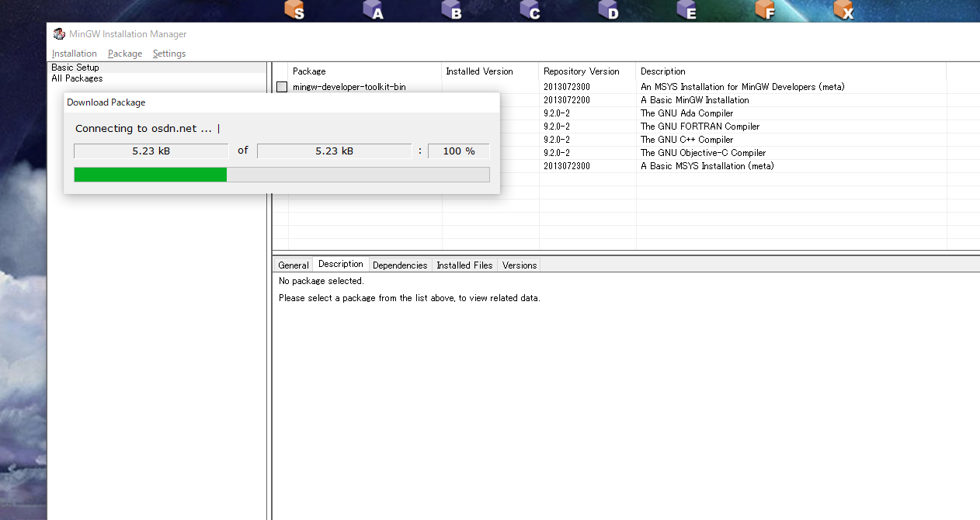This screenshot has height=520, width=980.
Task: Click 'A Basic MinGW Installation' description
Action: pos(695,100)
